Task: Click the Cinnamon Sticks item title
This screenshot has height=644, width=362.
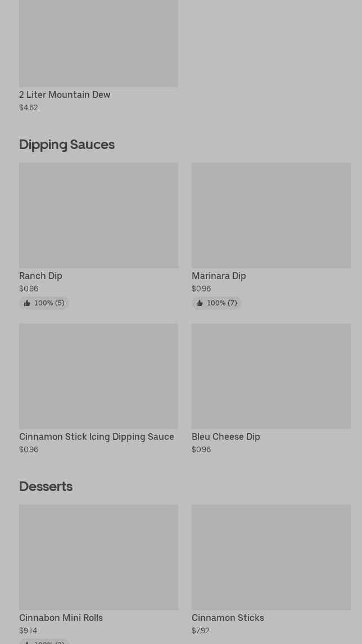Action: click(228, 618)
